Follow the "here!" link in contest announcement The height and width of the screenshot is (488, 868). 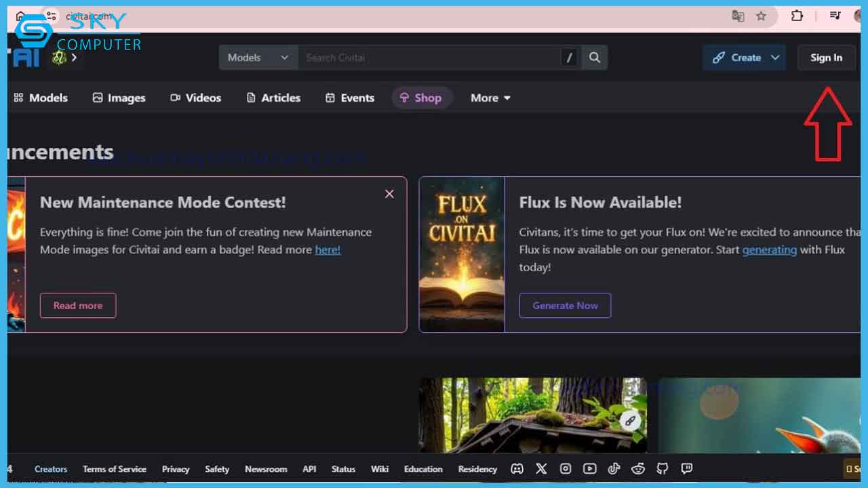pyautogui.click(x=328, y=249)
